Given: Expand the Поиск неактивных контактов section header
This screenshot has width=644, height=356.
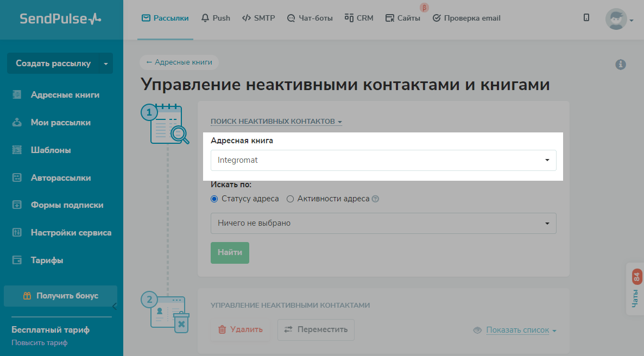Looking at the screenshot, I should [x=276, y=122].
